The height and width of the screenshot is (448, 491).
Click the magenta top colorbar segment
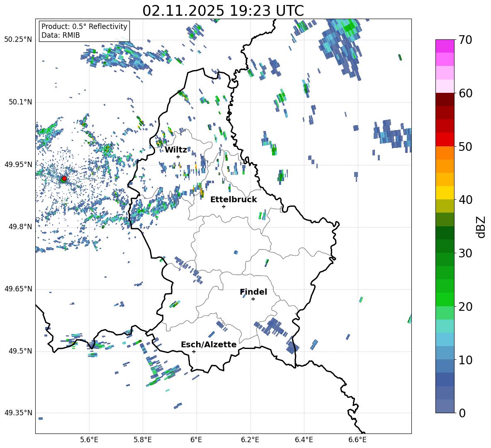coord(445,46)
